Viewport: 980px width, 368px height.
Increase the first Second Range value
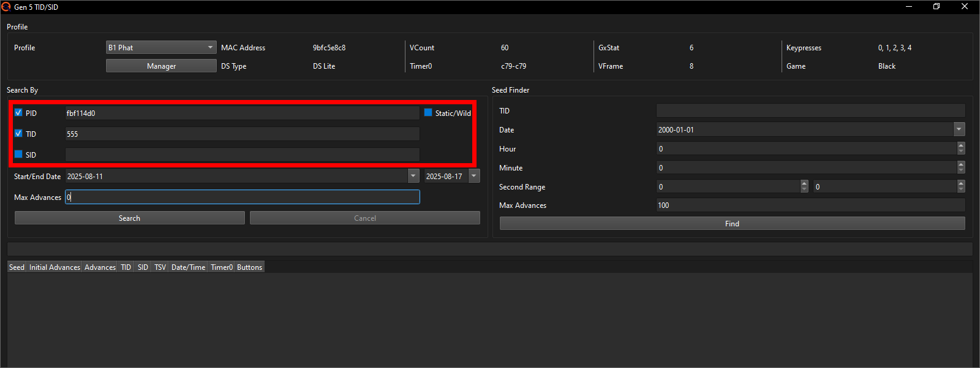coord(804,183)
